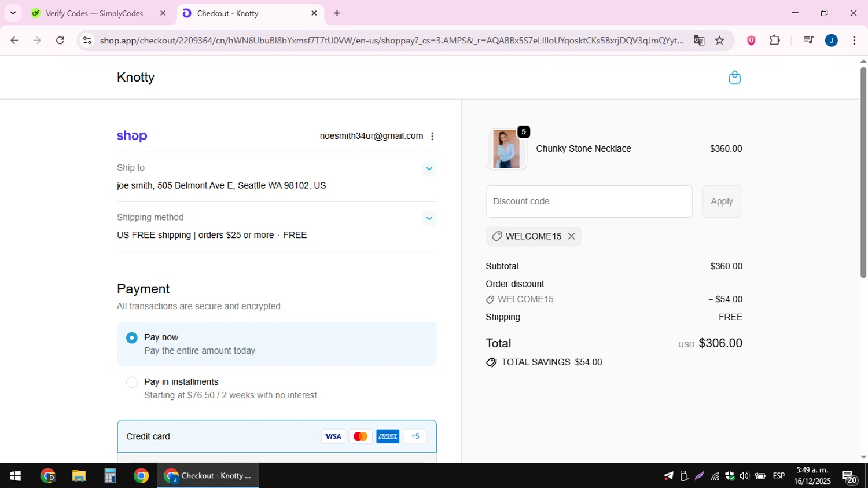Screen dimensions: 868x488
Task: Go back to previous page
Action: pos(14,41)
